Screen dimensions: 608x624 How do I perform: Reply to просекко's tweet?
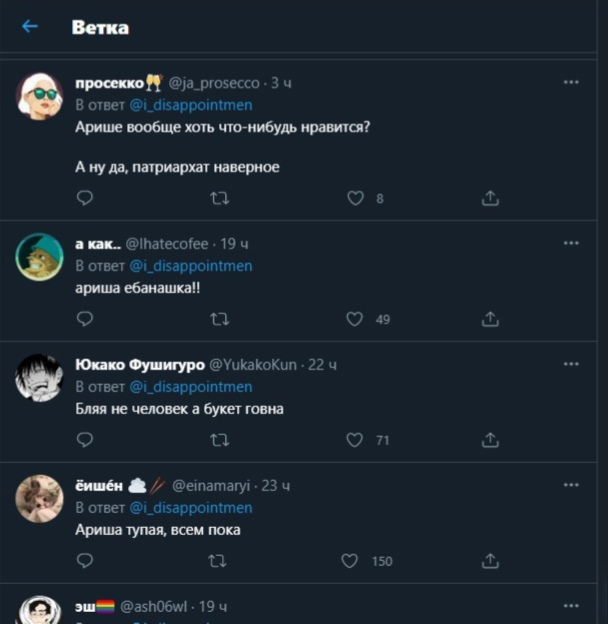(85, 198)
